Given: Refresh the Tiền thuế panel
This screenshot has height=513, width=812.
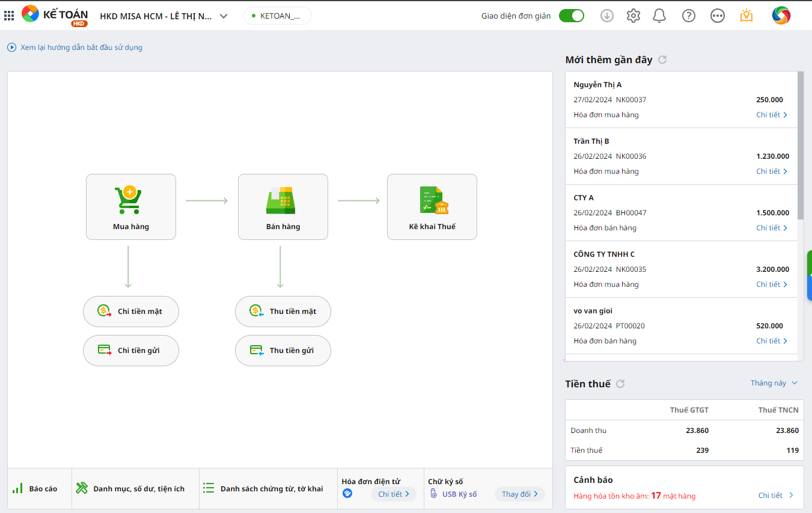Looking at the screenshot, I should coord(621,384).
